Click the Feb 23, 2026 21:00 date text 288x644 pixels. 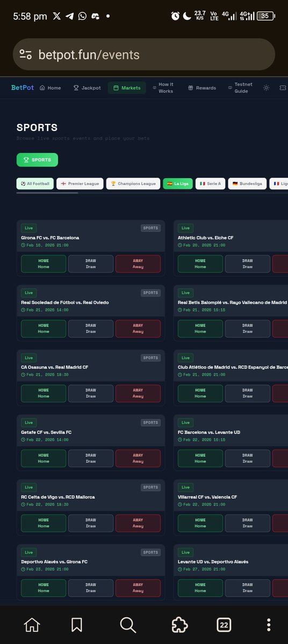point(47,569)
